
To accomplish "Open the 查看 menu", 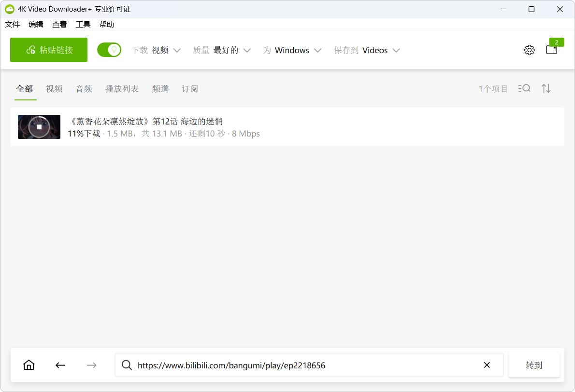I will [x=59, y=25].
